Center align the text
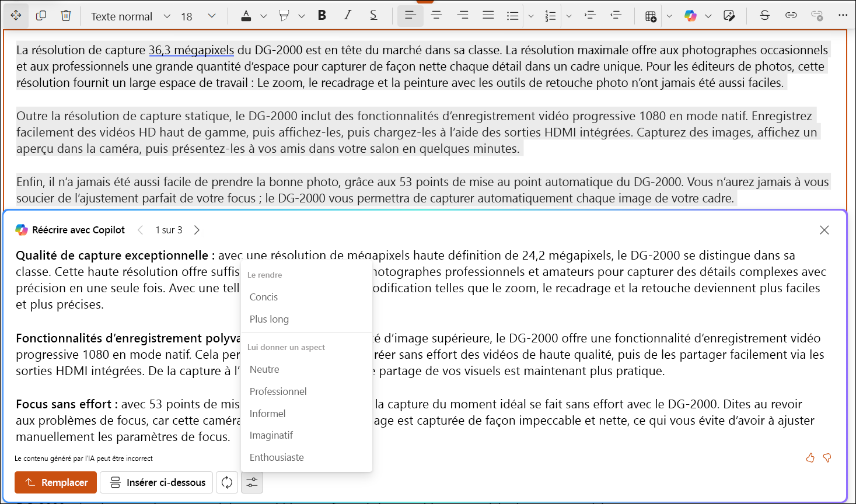The height and width of the screenshot is (504, 856). coord(436,16)
